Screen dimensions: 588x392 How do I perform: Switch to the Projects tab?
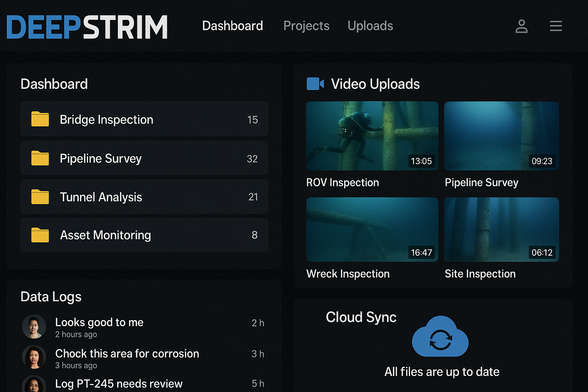[306, 26]
